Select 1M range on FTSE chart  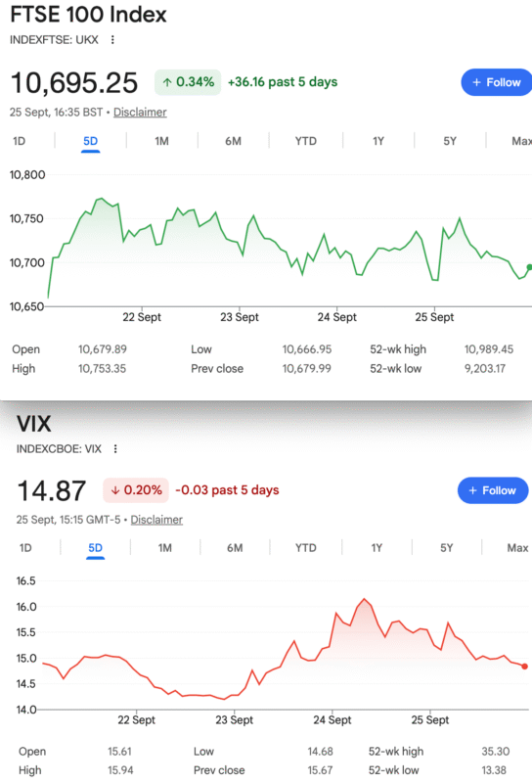pyautogui.click(x=161, y=141)
